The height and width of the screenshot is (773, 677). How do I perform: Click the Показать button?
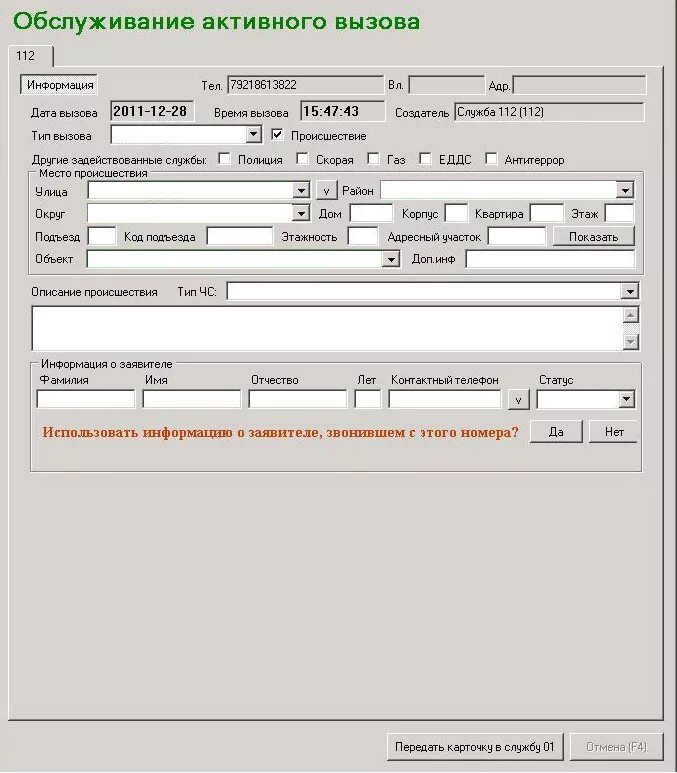click(x=594, y=237)
